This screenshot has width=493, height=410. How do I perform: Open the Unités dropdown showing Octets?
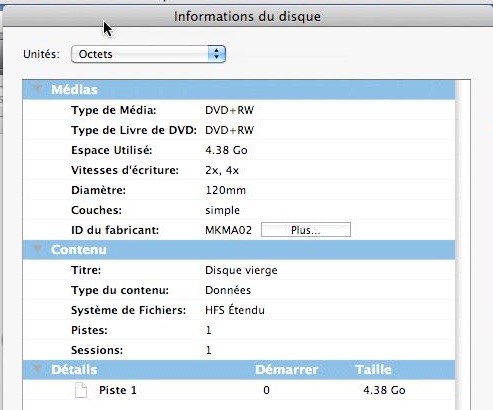click(148, 54)
